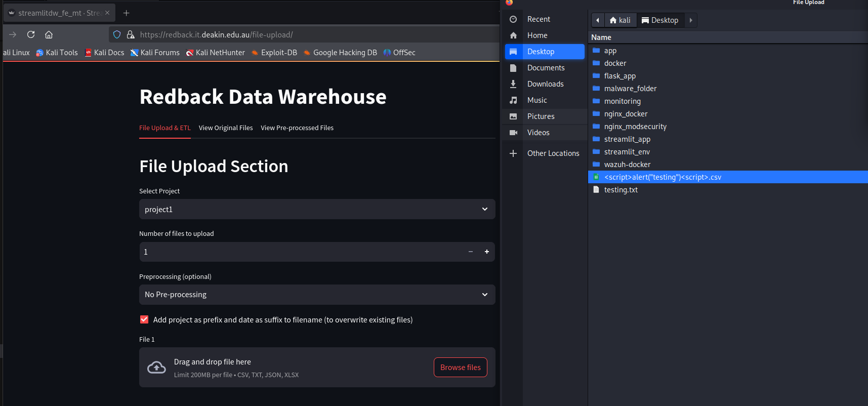Click the back arrow in file dialog path bar

click(598, 20)
